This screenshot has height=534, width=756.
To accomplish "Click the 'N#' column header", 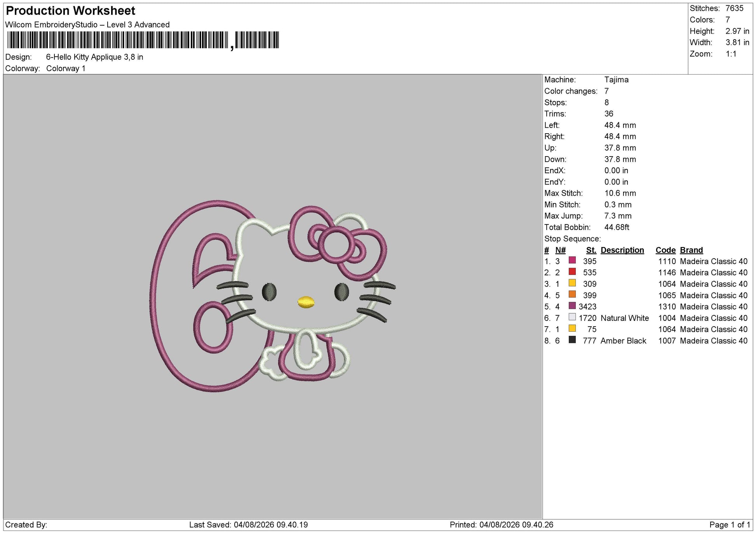I will [560, 250].
